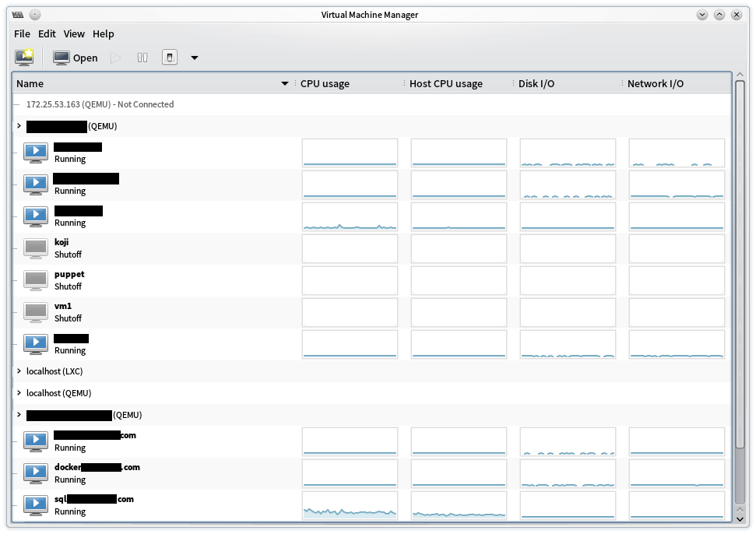Select the running sql VM icon
The image size is (756, 534).
coord(36,505)
